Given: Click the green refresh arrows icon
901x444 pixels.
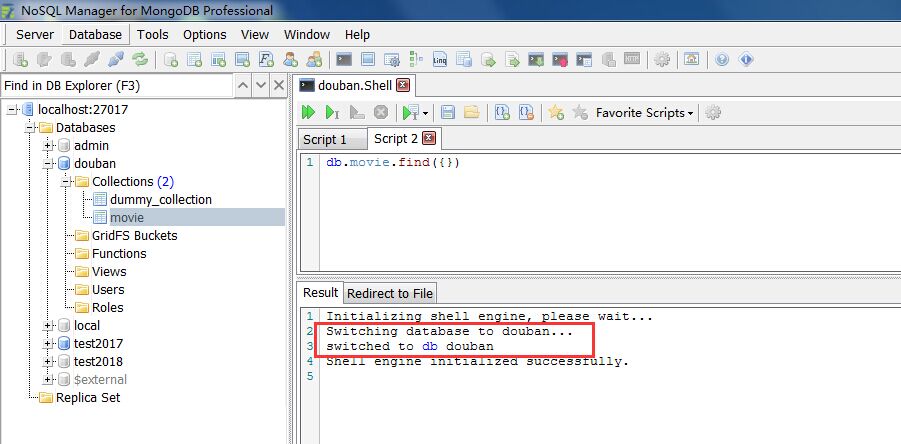Looking at the screenshot, I should click(x=140, y=59).
